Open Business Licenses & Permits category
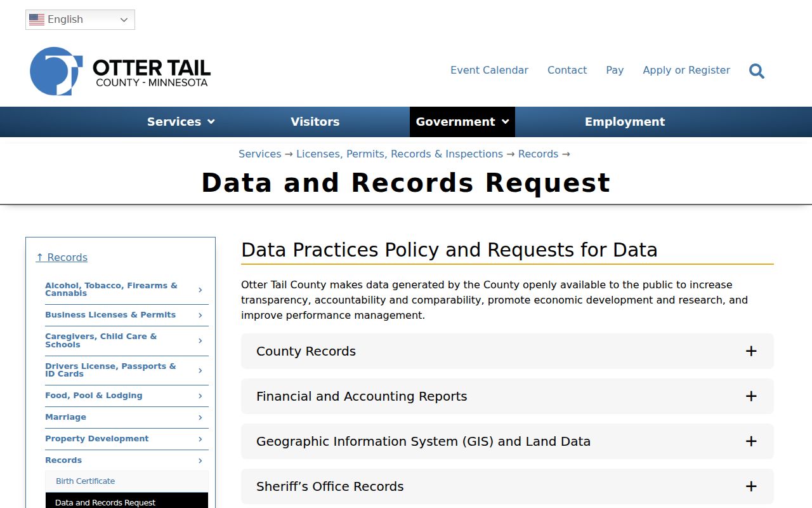 click(110, 315)
